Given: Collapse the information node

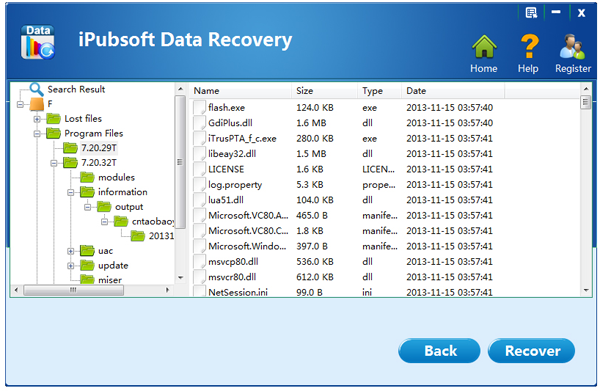Looking at the screenshot, I should 71,192.
